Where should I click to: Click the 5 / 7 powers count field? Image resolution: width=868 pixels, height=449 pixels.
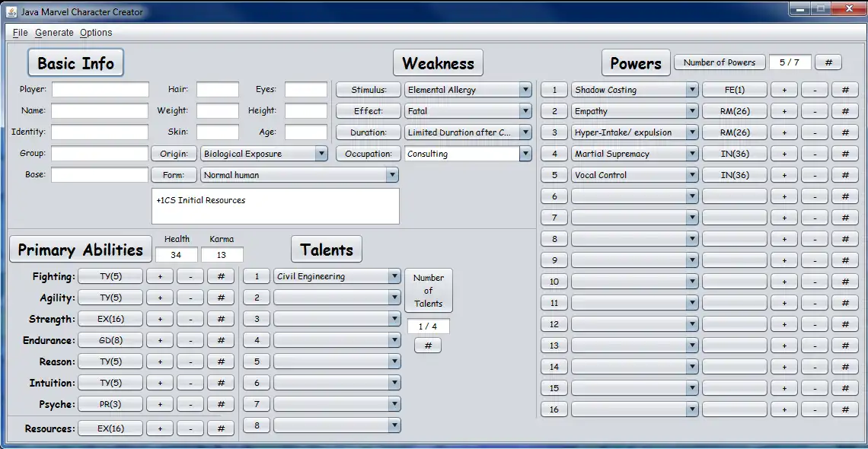click(790, 62)
